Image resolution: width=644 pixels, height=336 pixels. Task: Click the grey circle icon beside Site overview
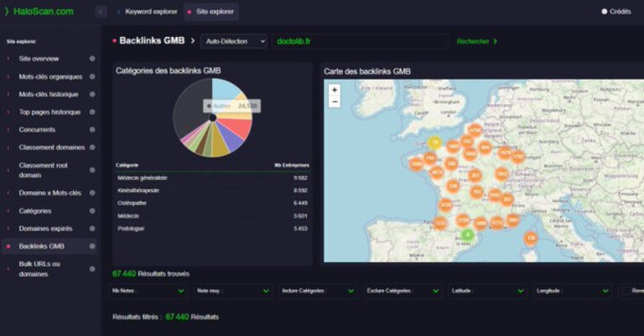[92, 59]
